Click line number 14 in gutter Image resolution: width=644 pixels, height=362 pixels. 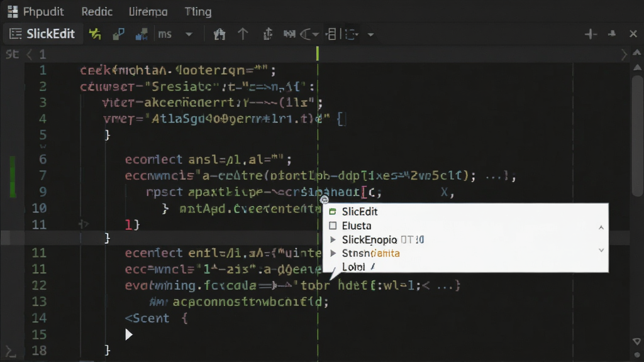coord(39,318)
